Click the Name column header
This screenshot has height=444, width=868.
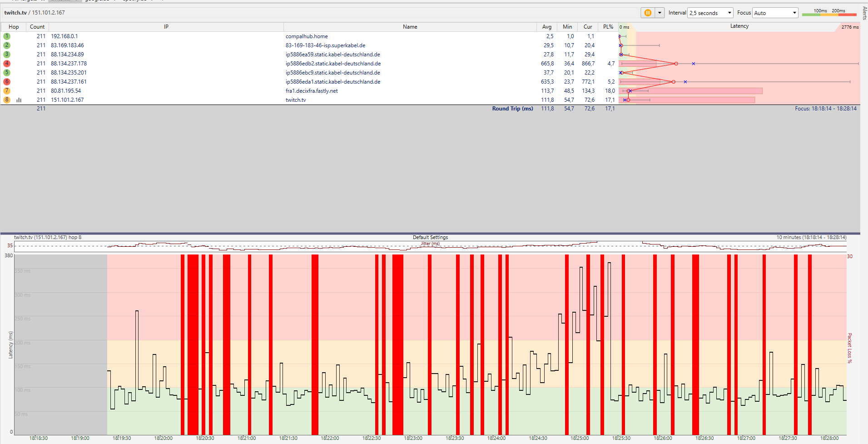click(x=410, y=27)
